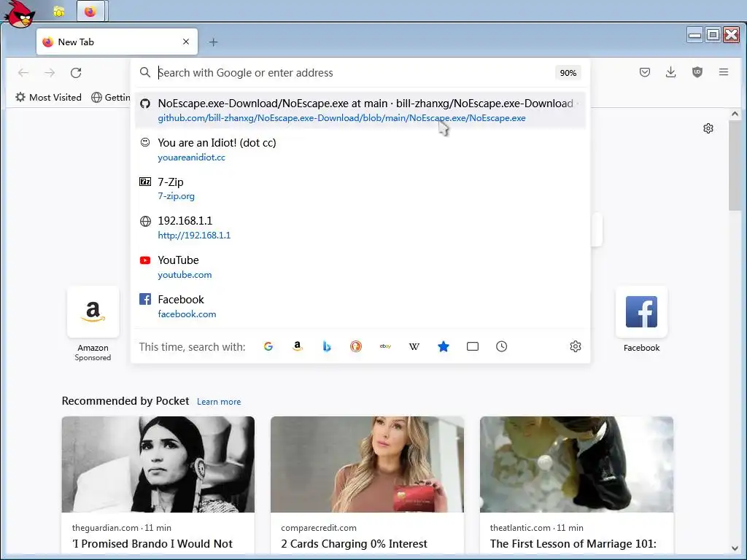Image resolution: width=747 pixels, height=560 pixels.
Task: Click the address bar input field
Action: click(355, 73)
